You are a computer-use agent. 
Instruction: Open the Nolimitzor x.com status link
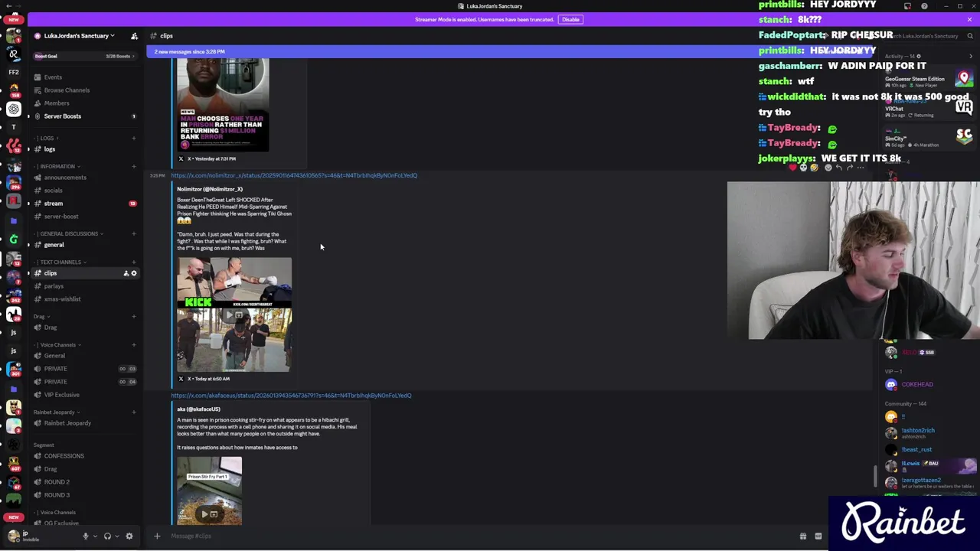tap(294, 175)
